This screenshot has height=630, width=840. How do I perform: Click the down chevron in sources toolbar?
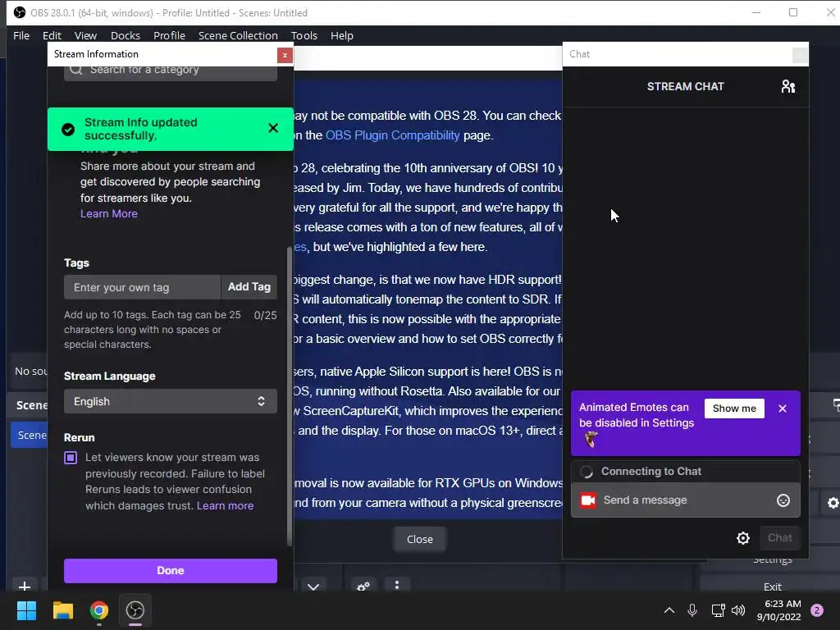(313, 587)
